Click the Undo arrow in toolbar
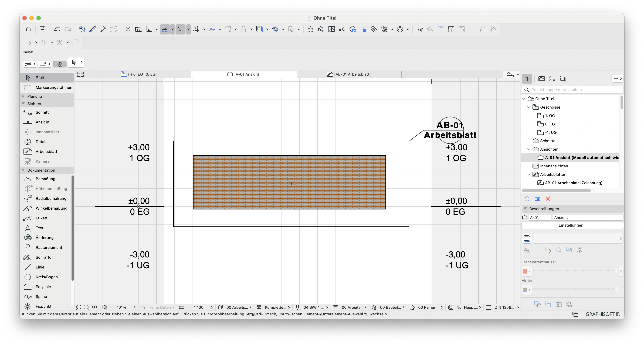Screen dimensions: 644x345 pyautogui.click(x=57, y=29)
